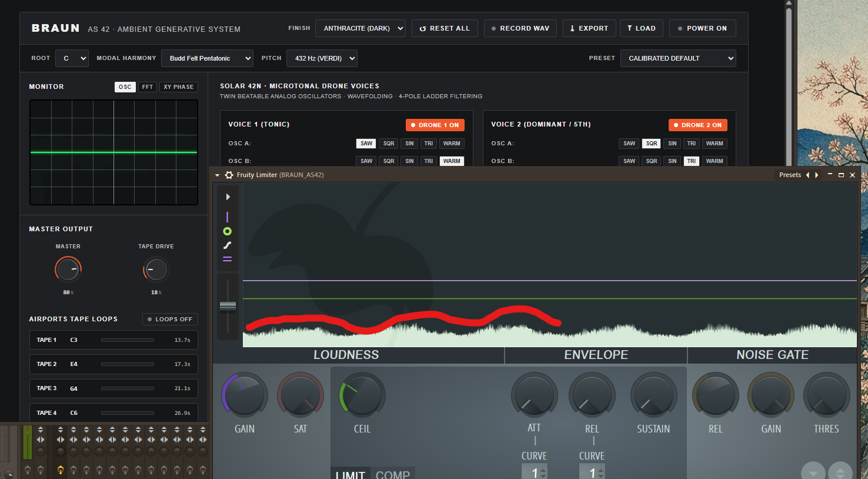This screenshot has width=868, height=479.
Task: Go to previous Fruity Limiter preset arrow
Action: click(x=807, y=175)
